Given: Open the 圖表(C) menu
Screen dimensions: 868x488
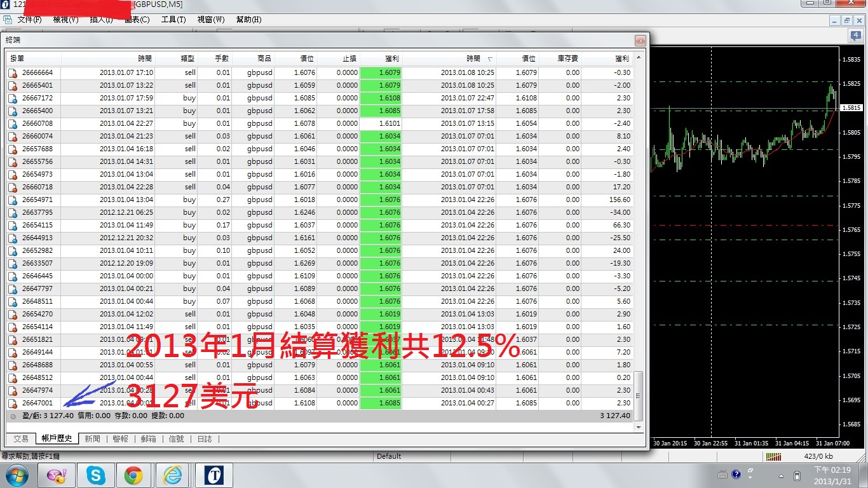Looking at the screenshot, I should tap(137, 20).
